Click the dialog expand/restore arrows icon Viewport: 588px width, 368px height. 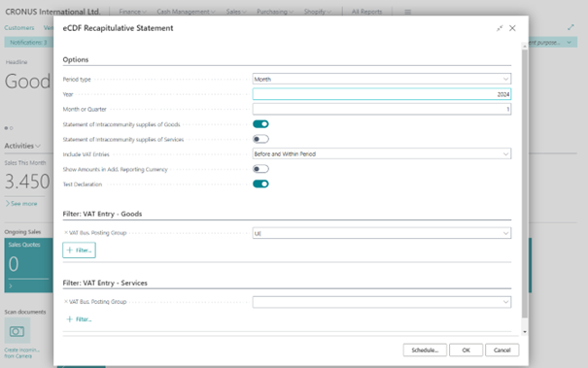pyautogui.click(x=500, y=28)
